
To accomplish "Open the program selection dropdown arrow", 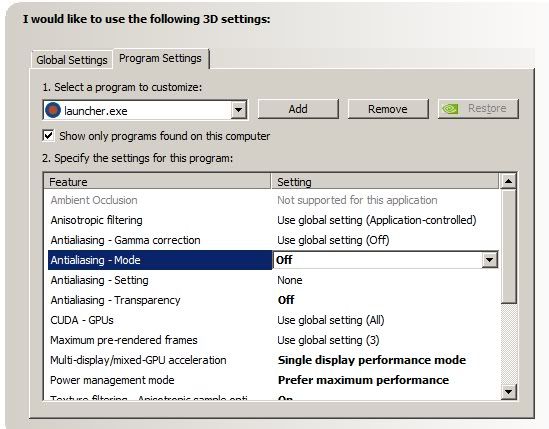I will point(238,110).
